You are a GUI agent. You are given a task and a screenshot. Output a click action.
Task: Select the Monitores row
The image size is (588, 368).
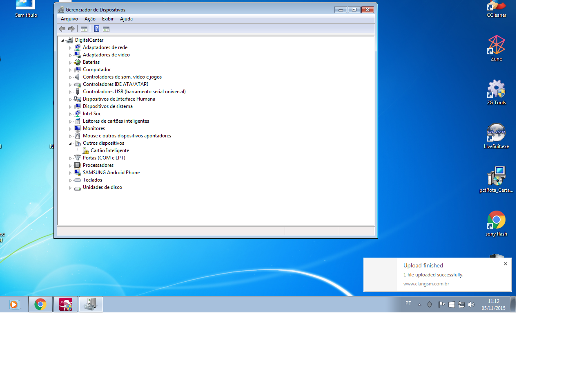pos(94,128)
